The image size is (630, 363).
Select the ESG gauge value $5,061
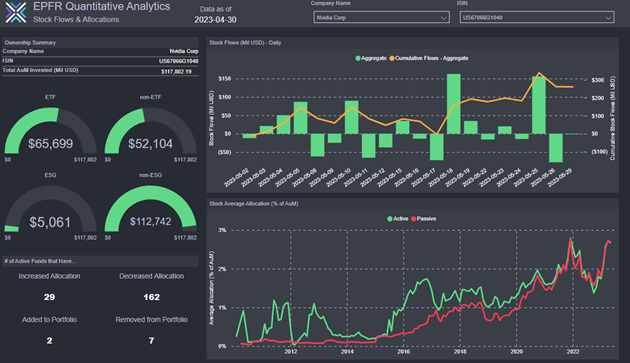50,222
